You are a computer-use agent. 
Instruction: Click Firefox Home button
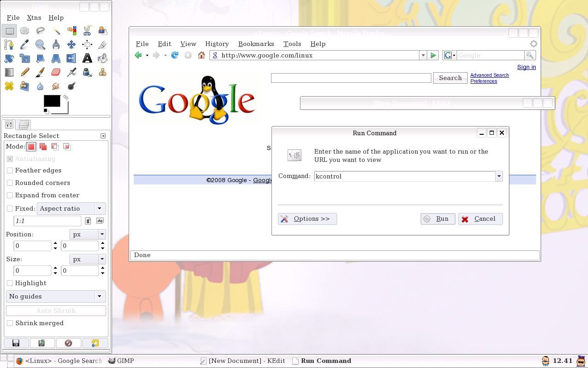[x=201, y=55]
